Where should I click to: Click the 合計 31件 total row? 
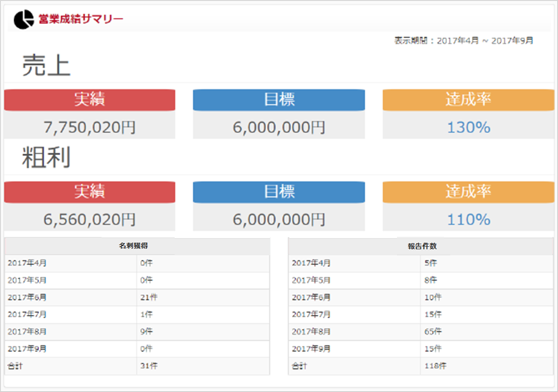pyautogui.click(x=137, y=366)
